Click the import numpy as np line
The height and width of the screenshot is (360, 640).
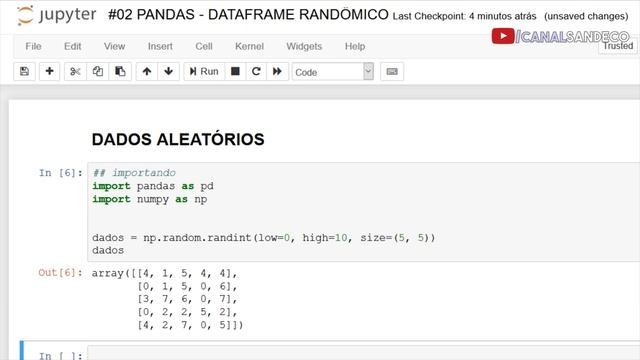click(149, 199)
